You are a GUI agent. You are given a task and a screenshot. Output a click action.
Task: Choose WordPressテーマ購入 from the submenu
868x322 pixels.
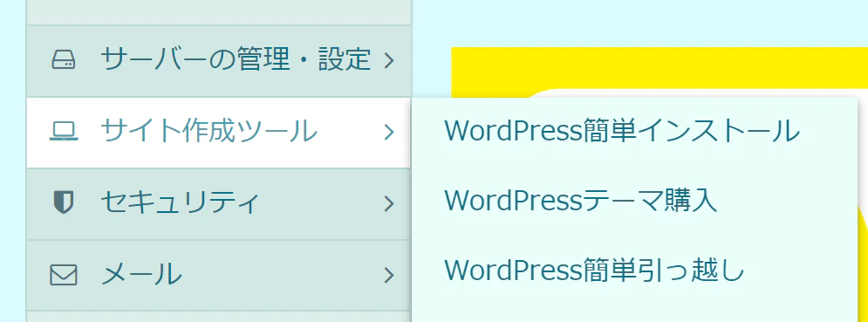pos(581,201)
